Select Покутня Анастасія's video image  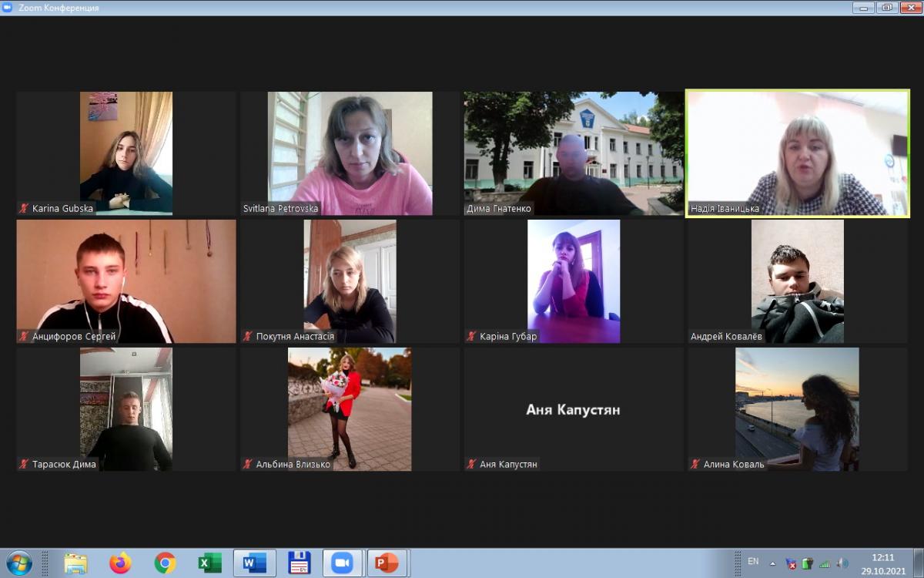[x=350, y=281]
